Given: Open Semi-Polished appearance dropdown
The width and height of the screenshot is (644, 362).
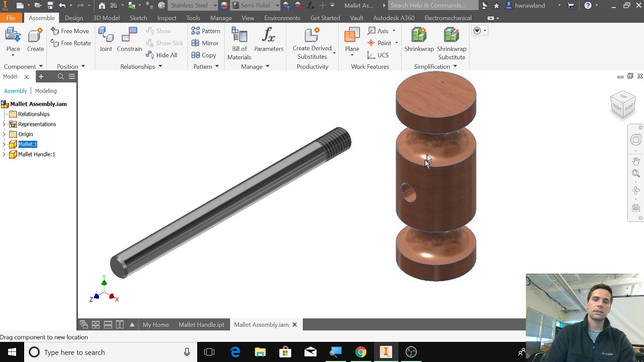Looking at the screenshot, I should pyautogui.click(x=277, y=6).
